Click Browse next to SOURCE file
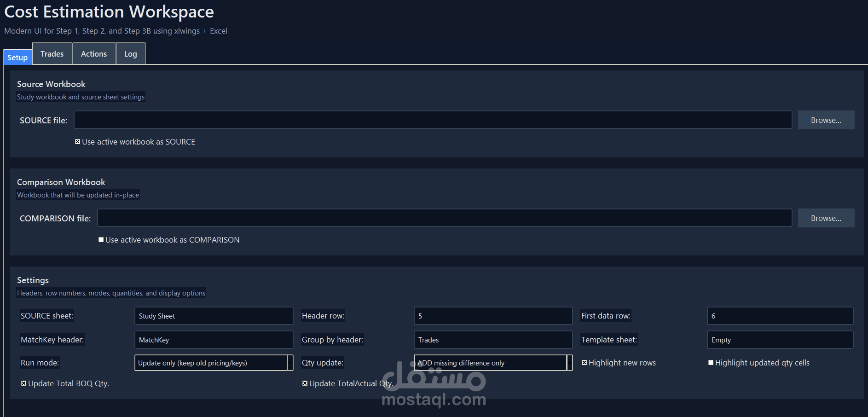The width and height of the screenshot is (868, 417). pyautogui.click(x=826, y=120)
